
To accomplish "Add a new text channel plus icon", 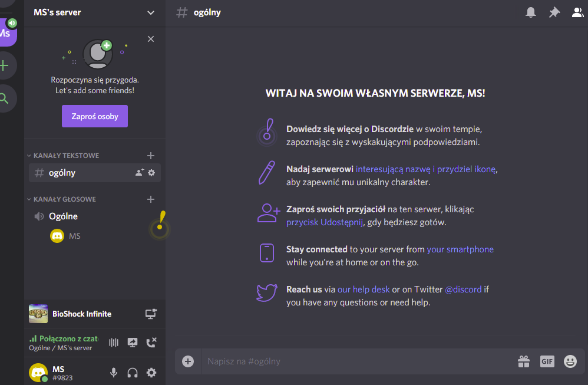I will [x=151, y=155].
